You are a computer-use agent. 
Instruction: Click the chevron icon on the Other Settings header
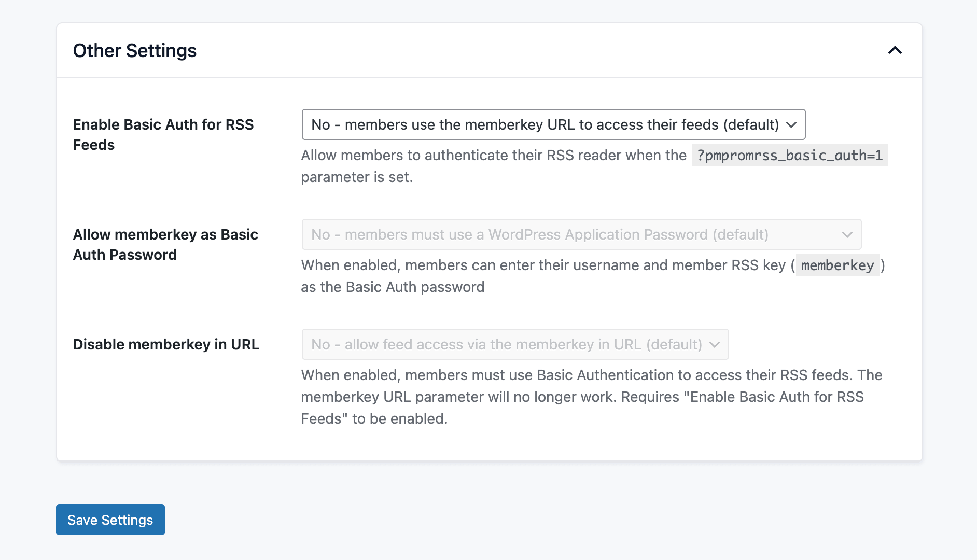[x=895, y=50]
